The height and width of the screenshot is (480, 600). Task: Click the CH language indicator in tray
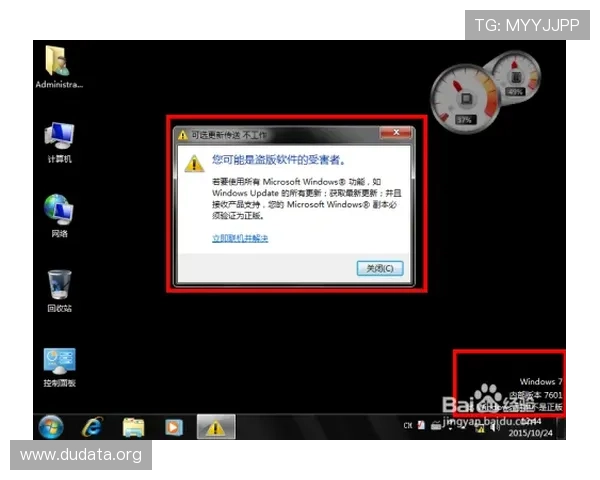click(x=408, y=426)
